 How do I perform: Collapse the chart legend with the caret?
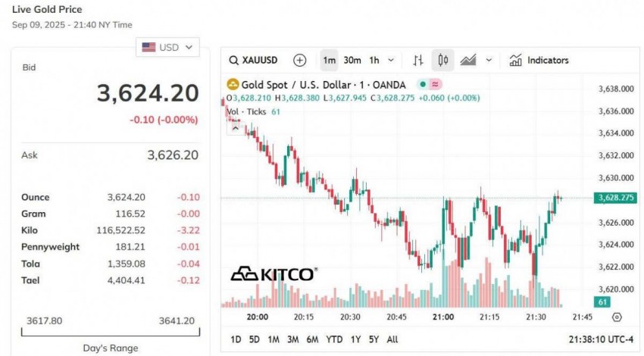coord(235,128)
